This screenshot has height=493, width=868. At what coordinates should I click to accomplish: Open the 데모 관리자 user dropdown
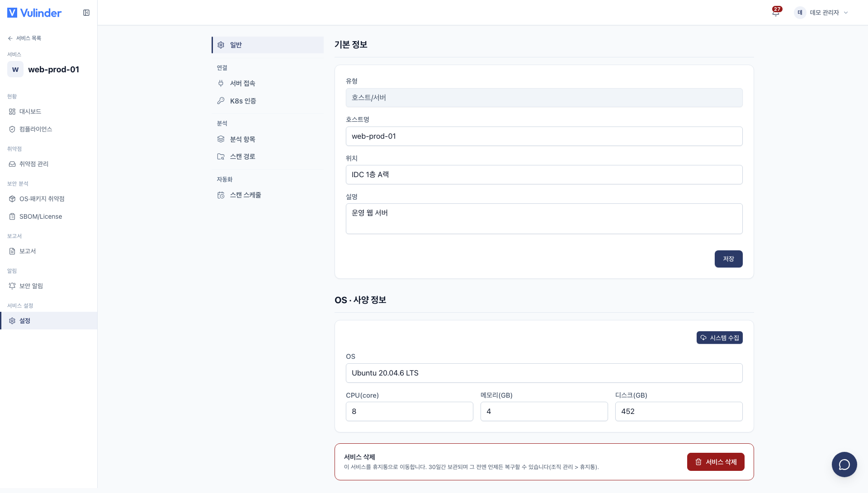(821, 13)
